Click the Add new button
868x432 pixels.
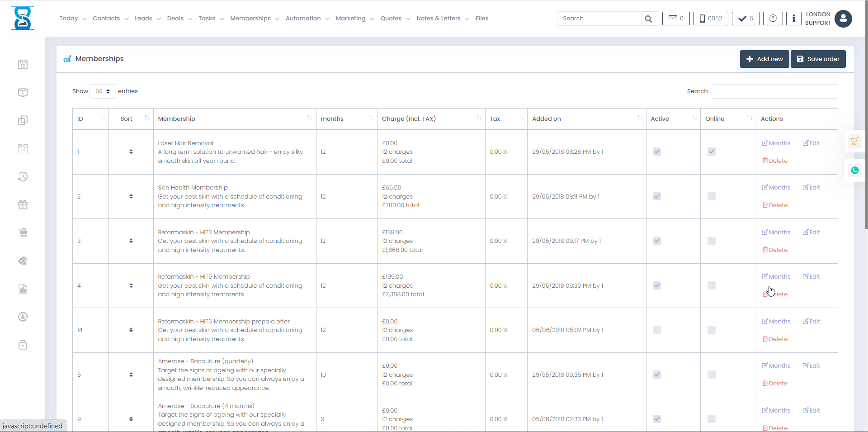764,59
